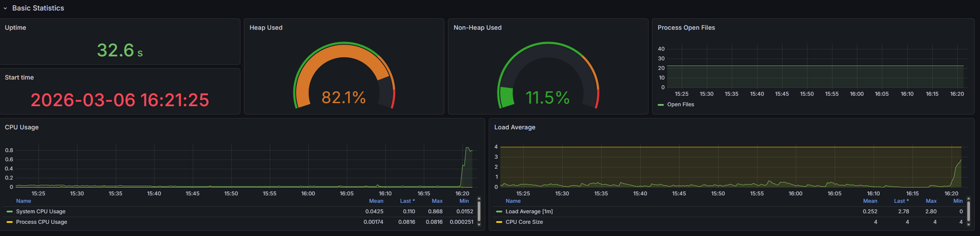The width and height of the screenshot is (980, 236).
Task: Toggle Process CPU Usage series in legend
Action: [x=42, y=222]
